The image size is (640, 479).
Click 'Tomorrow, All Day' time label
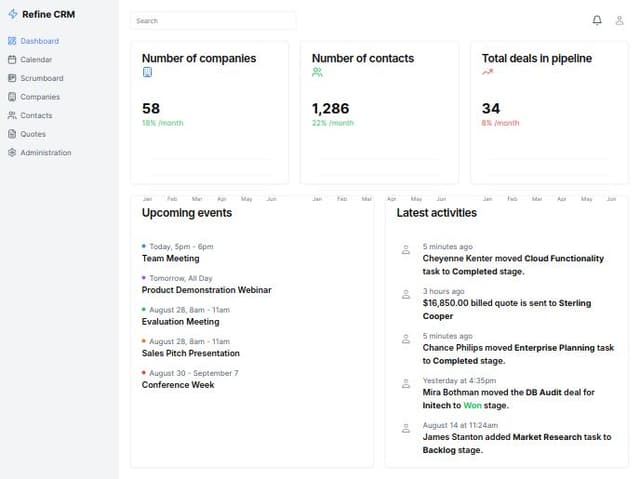(181, 278)
